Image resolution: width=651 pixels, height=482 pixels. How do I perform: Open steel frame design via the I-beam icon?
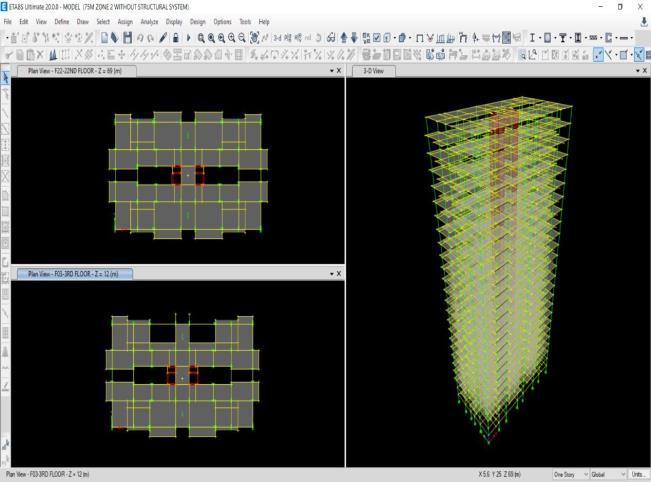(532, 38)
